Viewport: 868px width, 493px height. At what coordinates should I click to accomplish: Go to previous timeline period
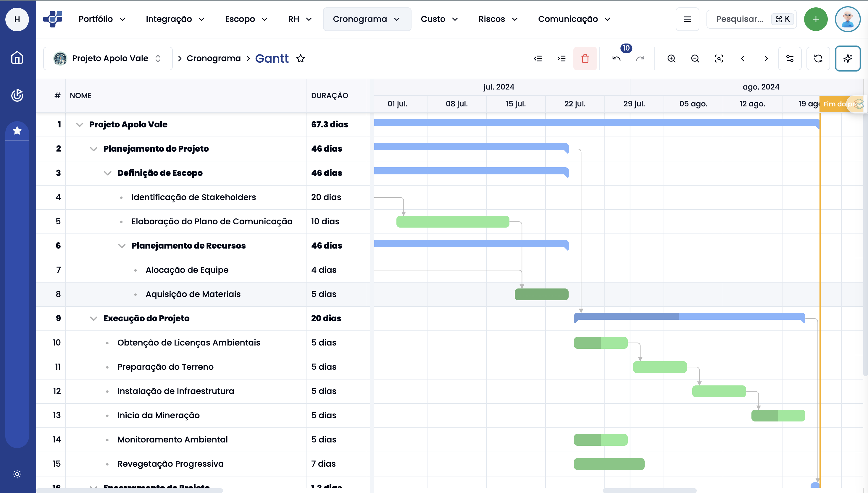(743, 59)
